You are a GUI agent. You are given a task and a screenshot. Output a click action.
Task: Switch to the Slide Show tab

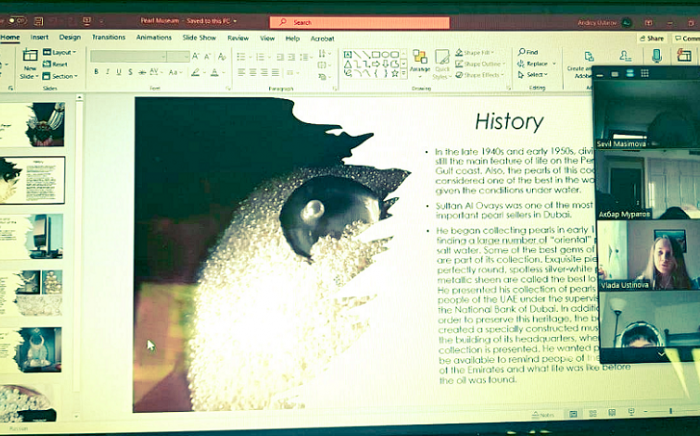pyautogui.click(x=199, y=38)
